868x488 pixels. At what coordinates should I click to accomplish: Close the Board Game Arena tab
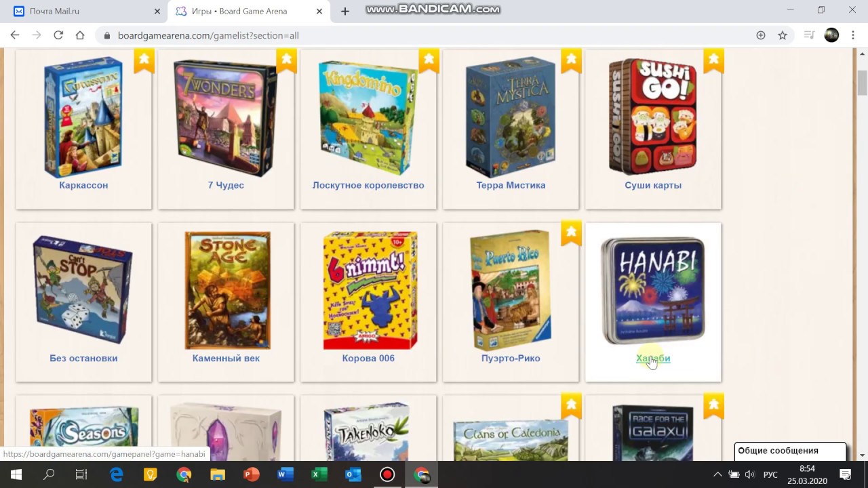tap(319, 11)
